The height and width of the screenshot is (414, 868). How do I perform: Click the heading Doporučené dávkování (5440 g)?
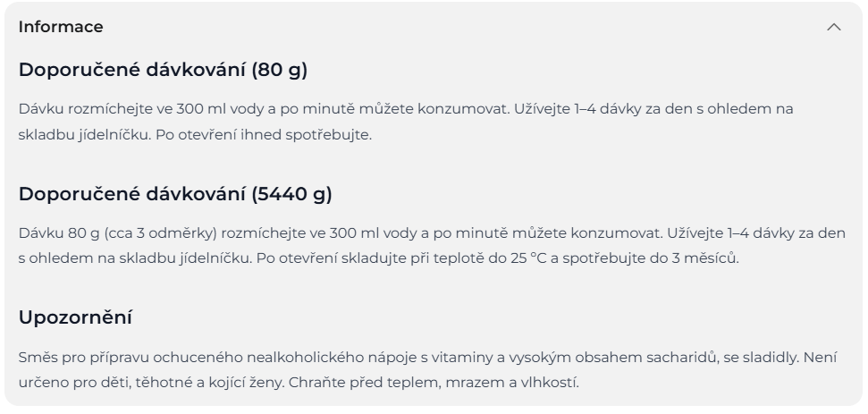175,194
